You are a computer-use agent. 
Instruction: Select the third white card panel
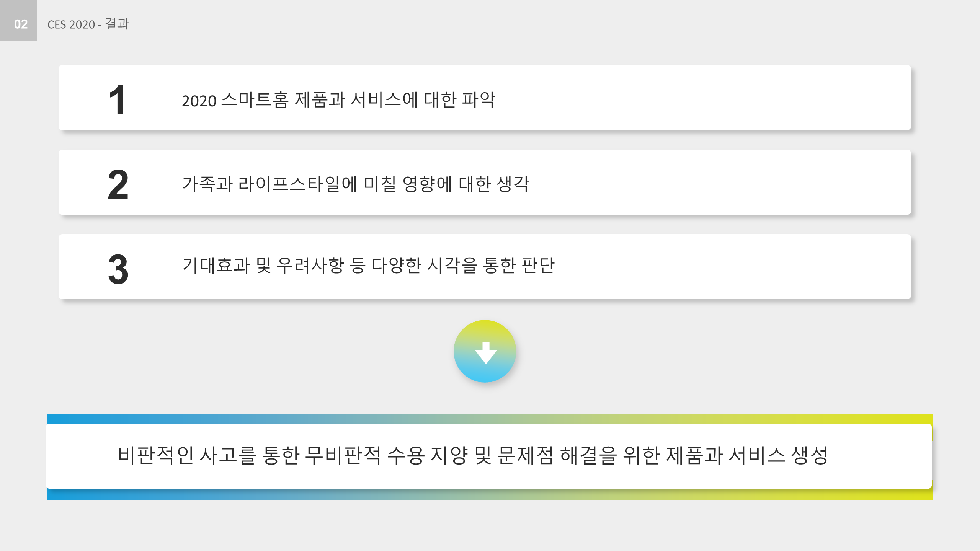click(485, 267)
